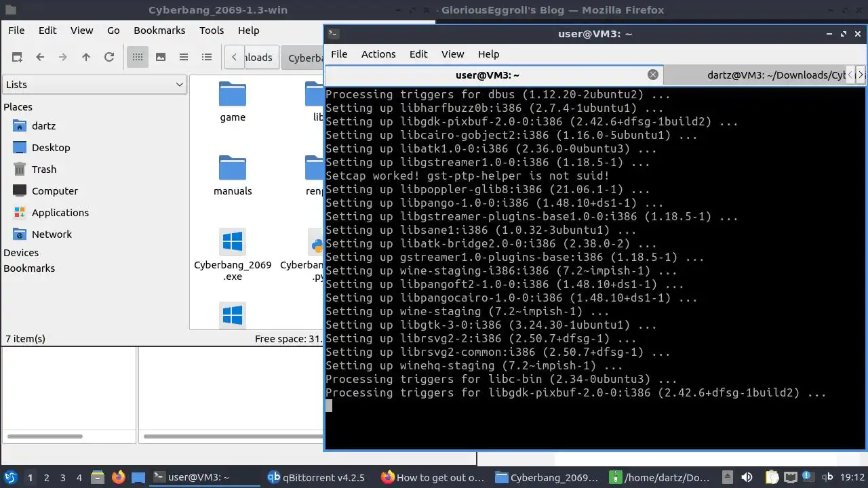This screenshot has height=488, width=868.
Task: Open the Lists side pane dropdown
Action: coord(94,85)
